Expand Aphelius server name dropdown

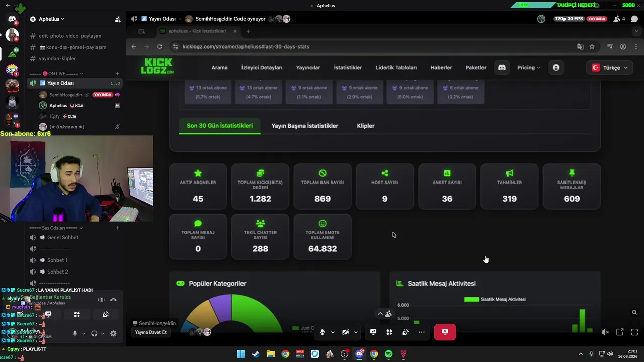coord(52,19)
